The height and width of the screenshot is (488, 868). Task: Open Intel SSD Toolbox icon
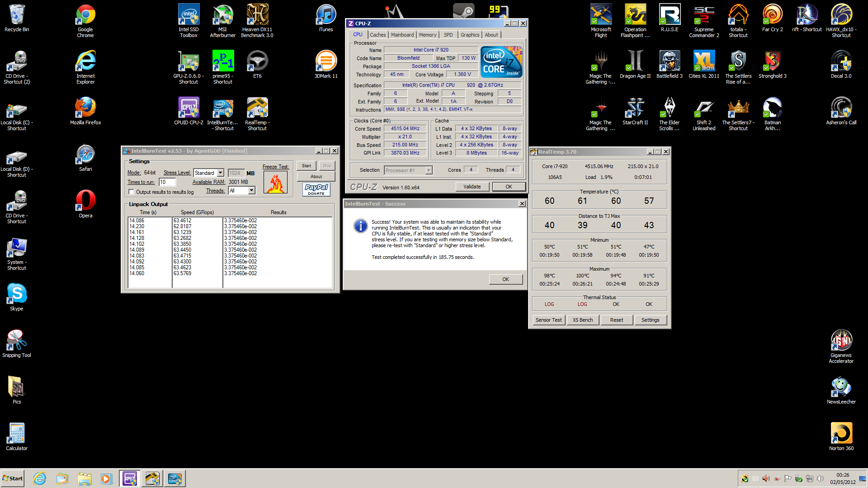[189, 16]
